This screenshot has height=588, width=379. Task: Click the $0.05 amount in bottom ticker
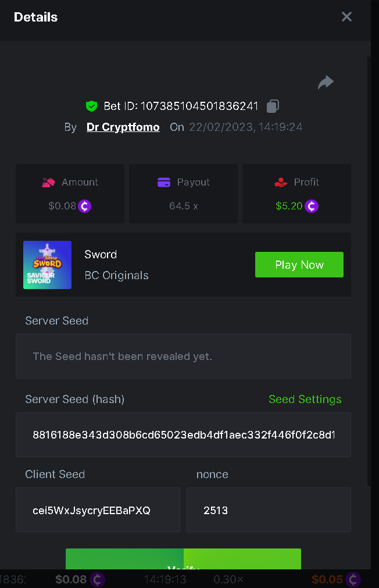pos(327,579)
